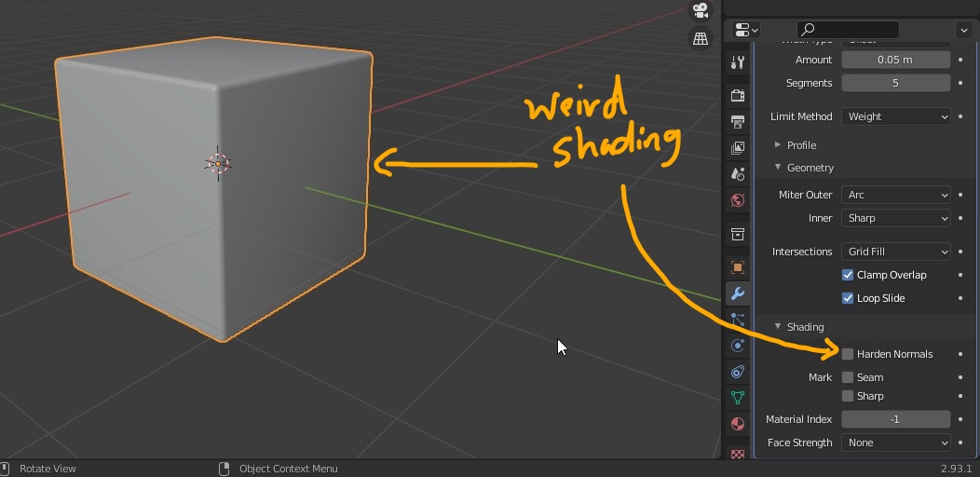Open the properties options dropdown arrow

[963, 30]
